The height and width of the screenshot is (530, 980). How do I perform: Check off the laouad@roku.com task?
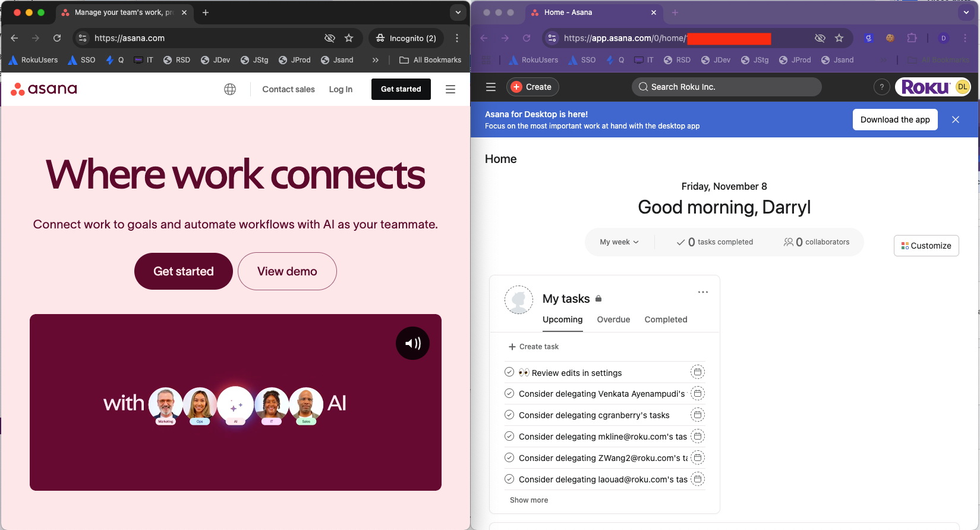pos(509,479)
